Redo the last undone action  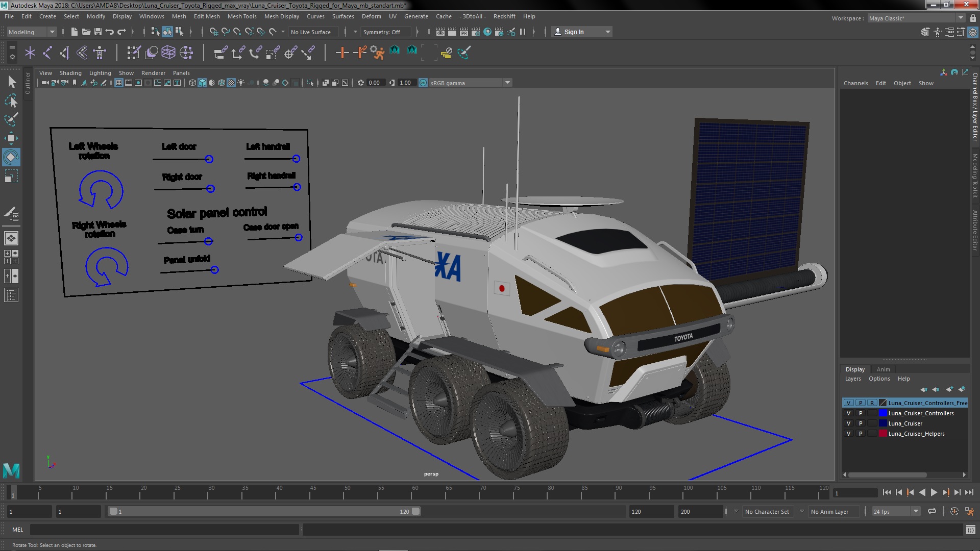pos(121,32)
